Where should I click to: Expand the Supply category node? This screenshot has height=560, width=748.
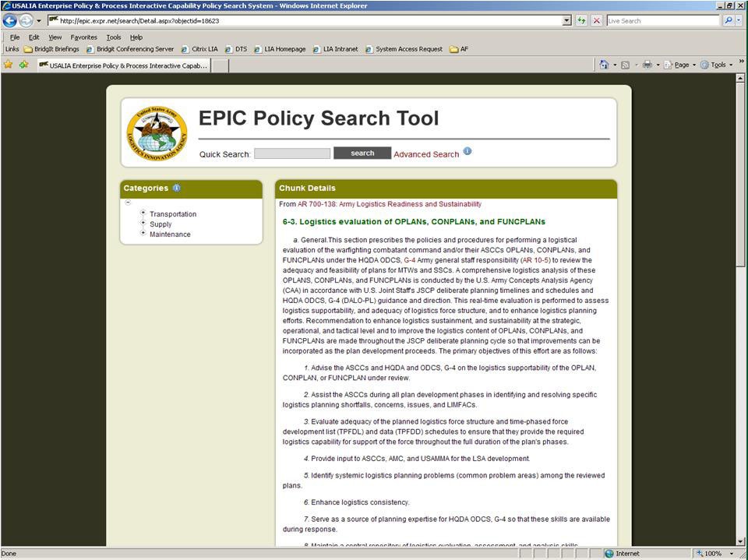click(x=143, y=223)
